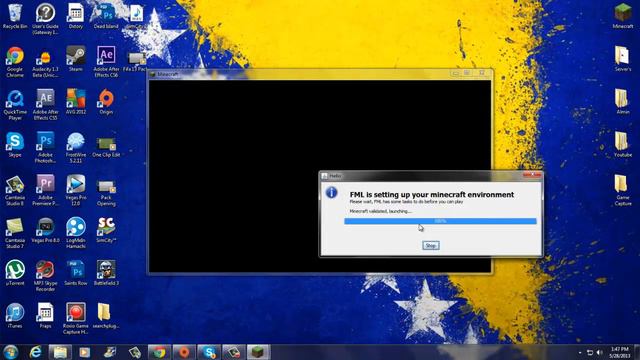Open the Almin folder on the desktop

(x=623, y=102)
